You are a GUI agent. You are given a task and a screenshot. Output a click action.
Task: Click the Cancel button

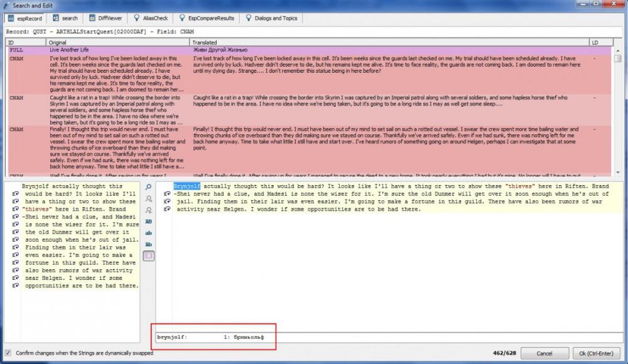[x=544, y=353]
